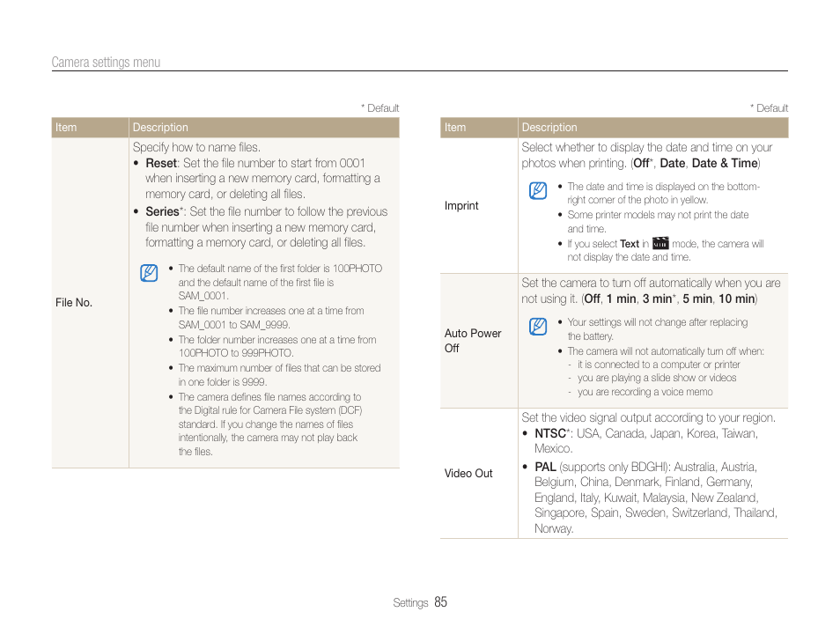This screenshot has height=634, width=840.
Task: Click the '1 min' auto power option
Action: [622, 299]
